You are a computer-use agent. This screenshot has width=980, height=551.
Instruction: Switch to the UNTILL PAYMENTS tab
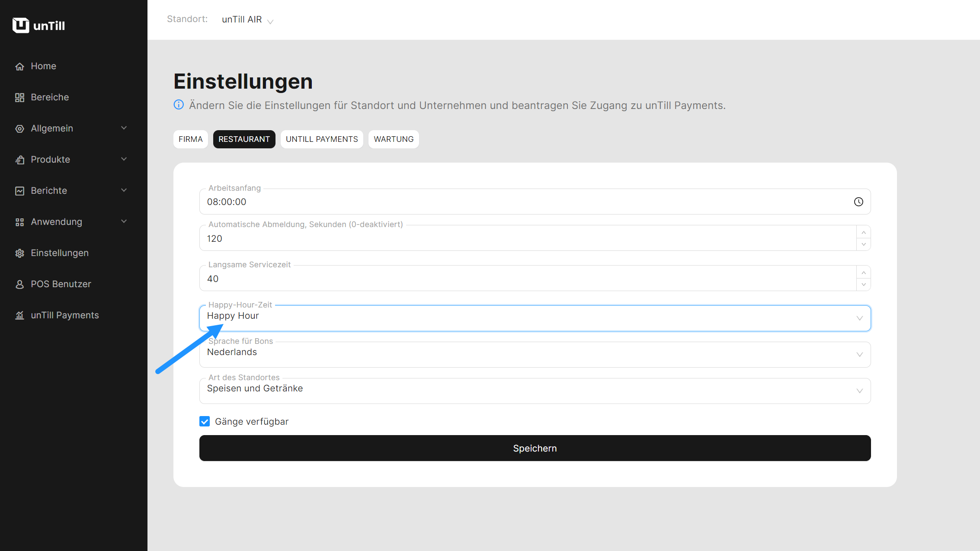322,139
